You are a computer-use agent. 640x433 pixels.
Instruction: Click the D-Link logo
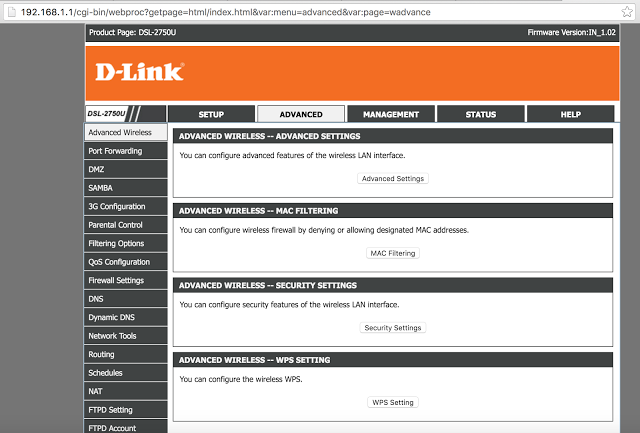(x=140, y=72)
